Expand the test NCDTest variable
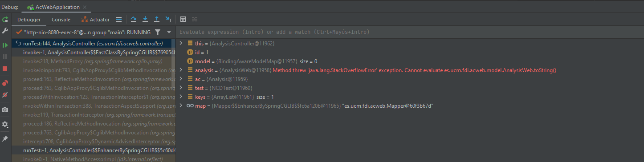The height and width of the screenshot is (162, 644). [x=181, y=88]
